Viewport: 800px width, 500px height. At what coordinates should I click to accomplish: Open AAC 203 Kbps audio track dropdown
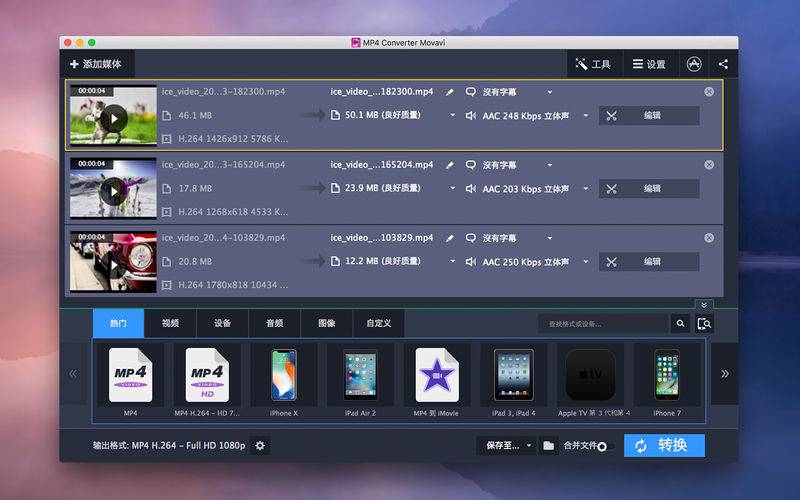coord(586,189)
